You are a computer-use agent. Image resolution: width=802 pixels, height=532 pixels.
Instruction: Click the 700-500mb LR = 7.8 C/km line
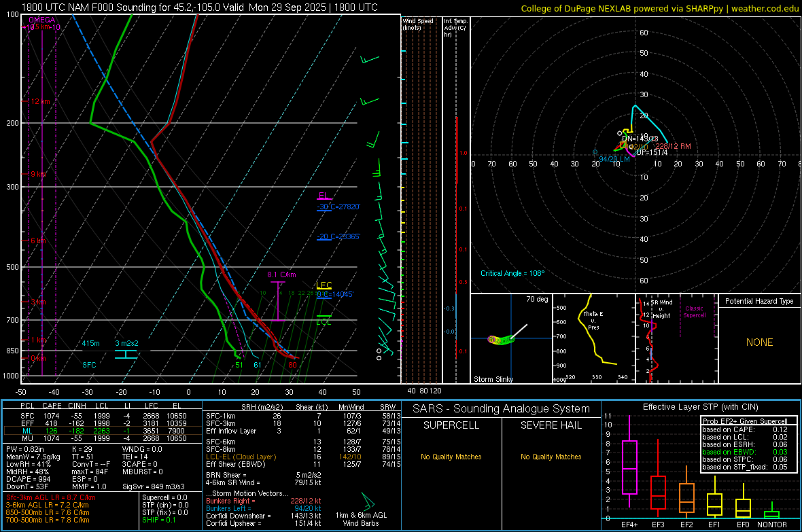click(x=48, y=520)
